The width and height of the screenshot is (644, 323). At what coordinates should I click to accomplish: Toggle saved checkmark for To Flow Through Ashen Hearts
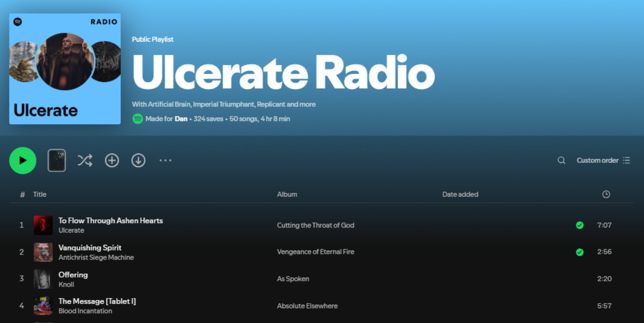[579, 226]
